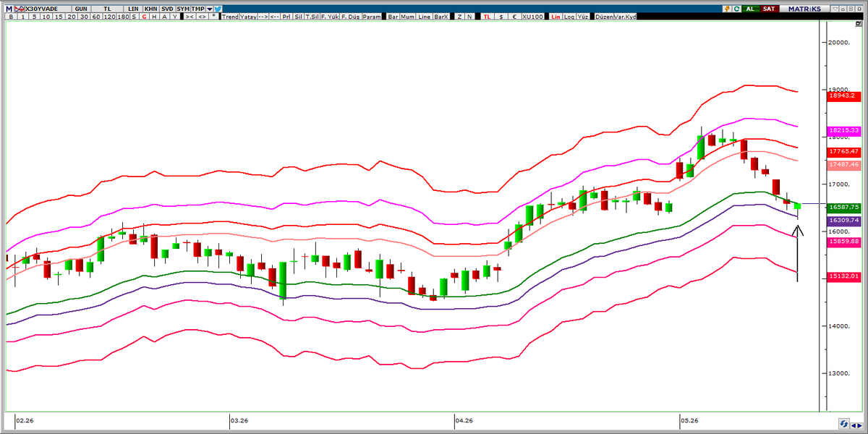Click the <-- shift left arrow tool
The height and width of the screenshot is (434, 868).
click(x=275, y=17)
